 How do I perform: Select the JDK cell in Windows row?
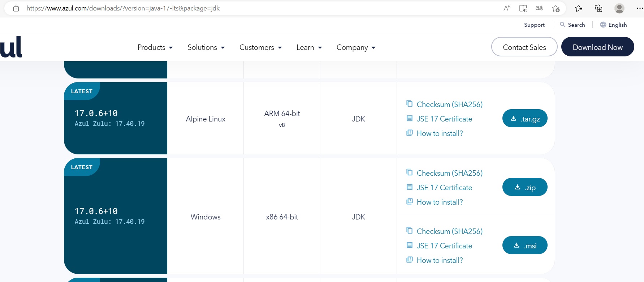[x=358, y=217]
